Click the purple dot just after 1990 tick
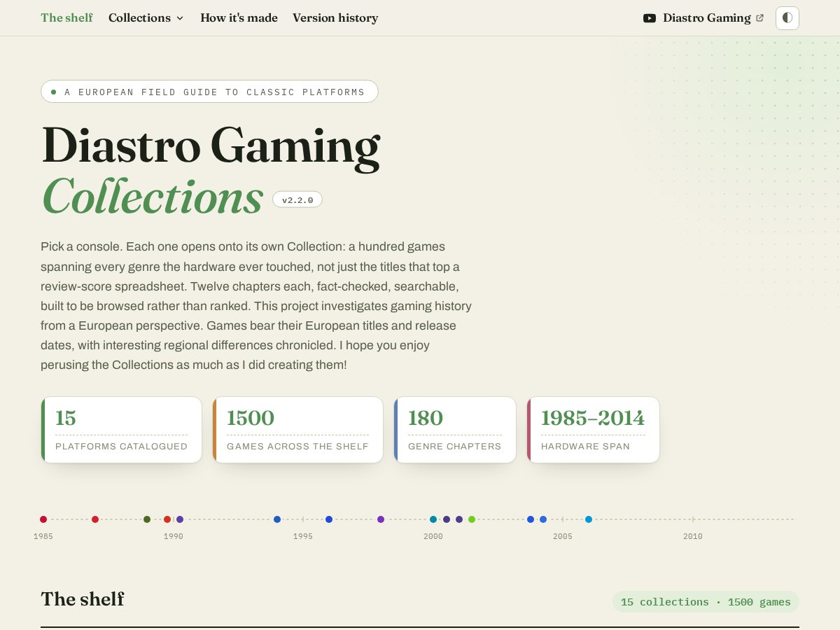This screenshot has width=840, height=630. pos(180,519)
